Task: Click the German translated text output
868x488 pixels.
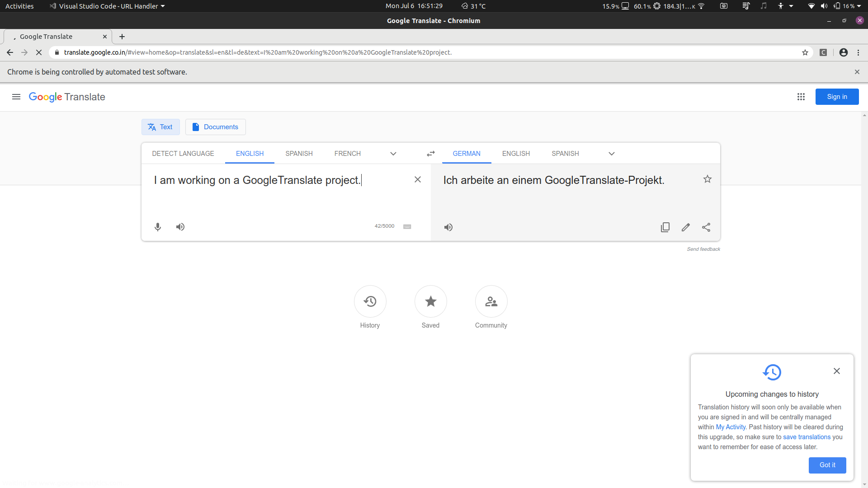Action: coord(554,180)
